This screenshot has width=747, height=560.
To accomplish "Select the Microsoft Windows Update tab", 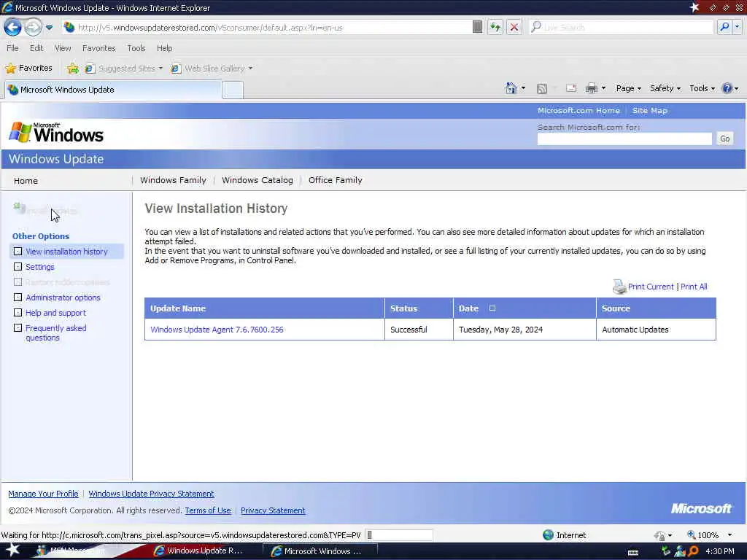I will point(113,90).
